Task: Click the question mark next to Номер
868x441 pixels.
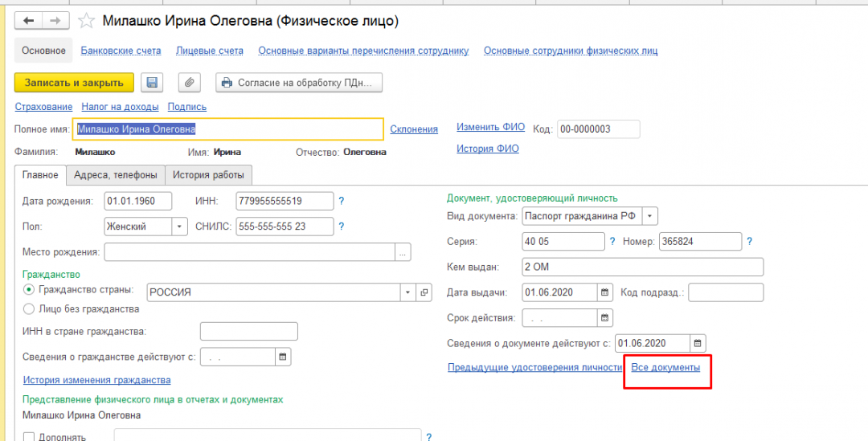Action: point(749,241)
